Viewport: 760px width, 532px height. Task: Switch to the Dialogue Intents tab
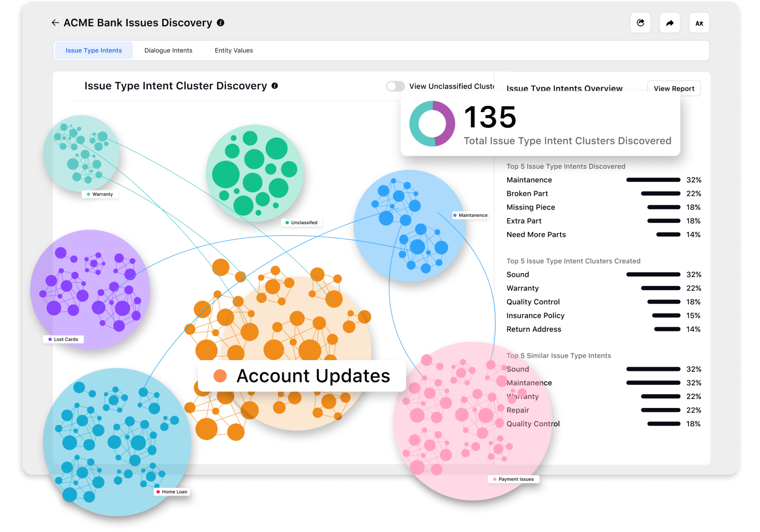coord(168,50)
